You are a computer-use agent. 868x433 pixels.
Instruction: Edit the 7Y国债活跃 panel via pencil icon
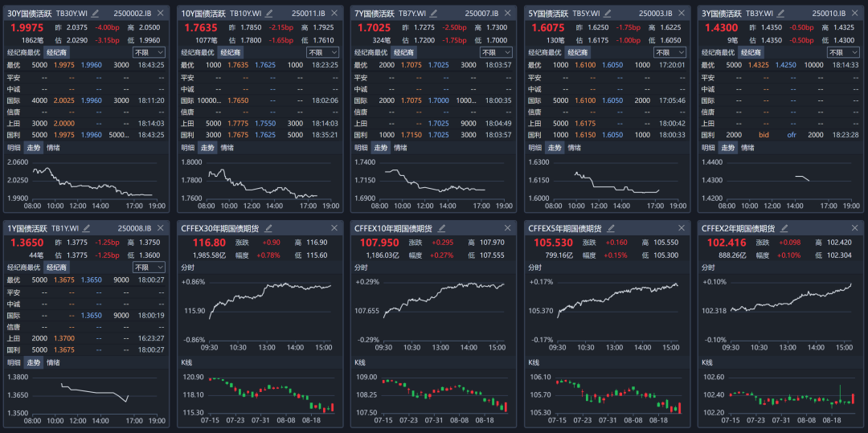point(433,13)
